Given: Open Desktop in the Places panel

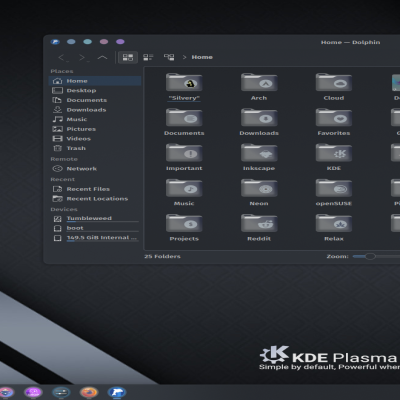Looking at the screenshot, I should click(95, 91).
